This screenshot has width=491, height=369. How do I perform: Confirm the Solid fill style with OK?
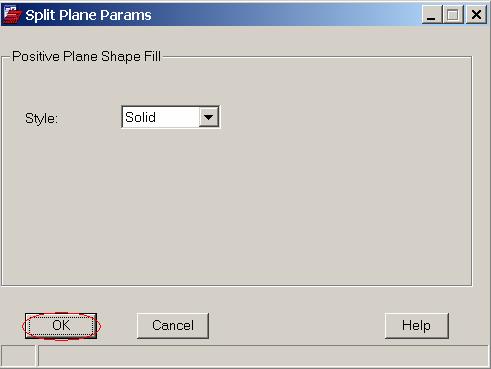pyautogui.click(x=61, y=326)
